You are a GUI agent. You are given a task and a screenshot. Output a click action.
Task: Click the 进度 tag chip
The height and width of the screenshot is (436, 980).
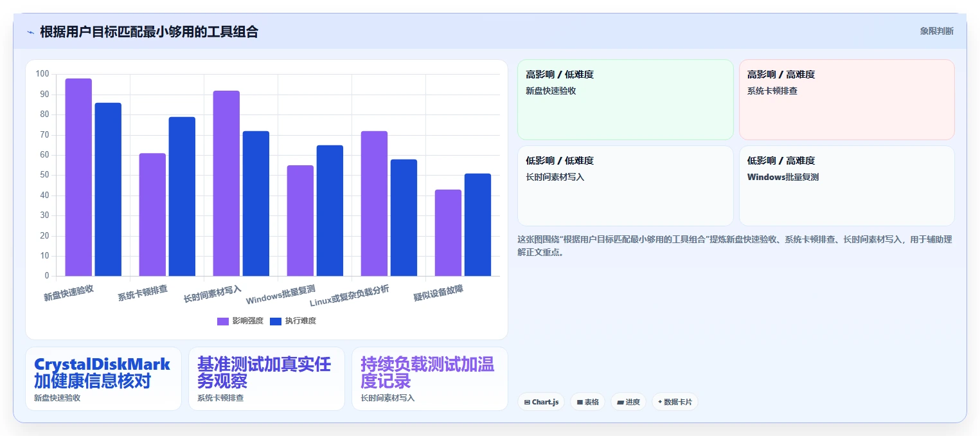(x=628, y=402)
